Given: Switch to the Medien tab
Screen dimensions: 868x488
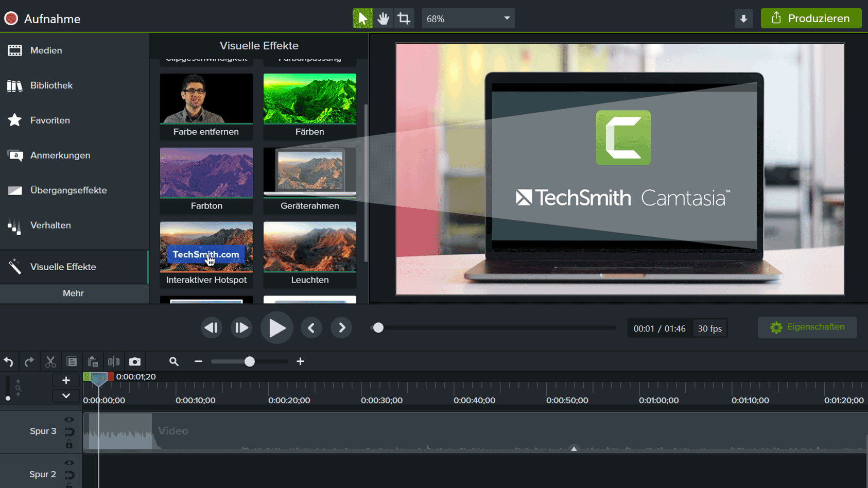Looking at the screenshot, I should [46, 50].
